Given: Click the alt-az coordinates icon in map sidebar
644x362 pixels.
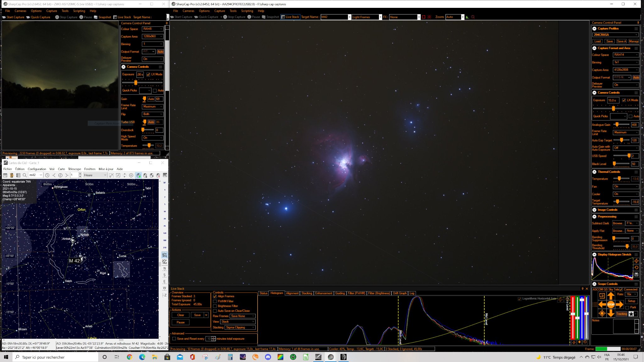Looking at the screenshot, I should click(x=164, y=262).
